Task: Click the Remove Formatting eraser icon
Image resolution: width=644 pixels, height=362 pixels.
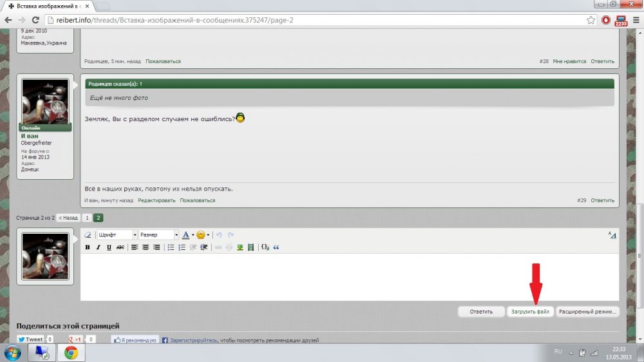Action: pos(88,234)
